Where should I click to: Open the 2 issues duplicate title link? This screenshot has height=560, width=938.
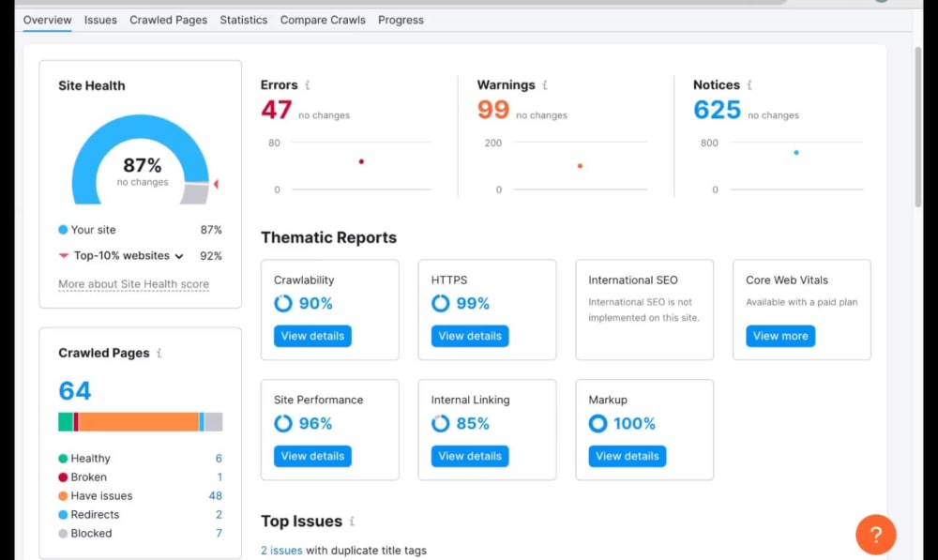pyautogui.click(x=281, y=551)
